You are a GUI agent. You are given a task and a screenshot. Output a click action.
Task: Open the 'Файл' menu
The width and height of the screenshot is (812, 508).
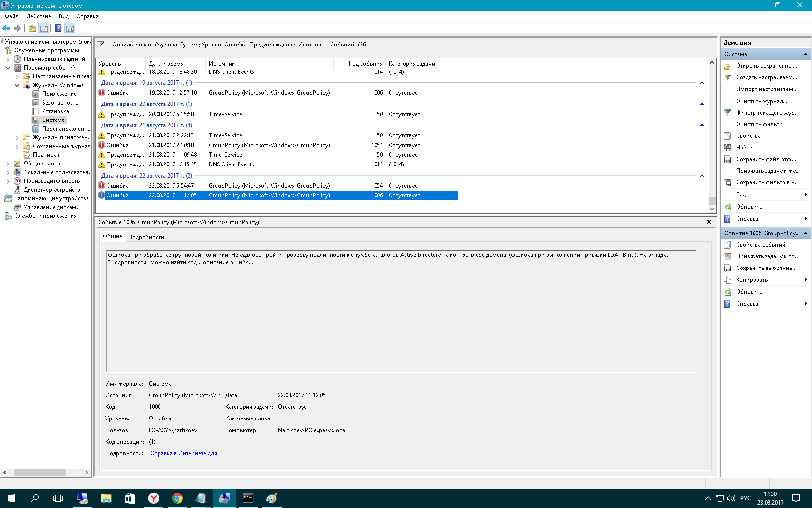pos(12,16)
